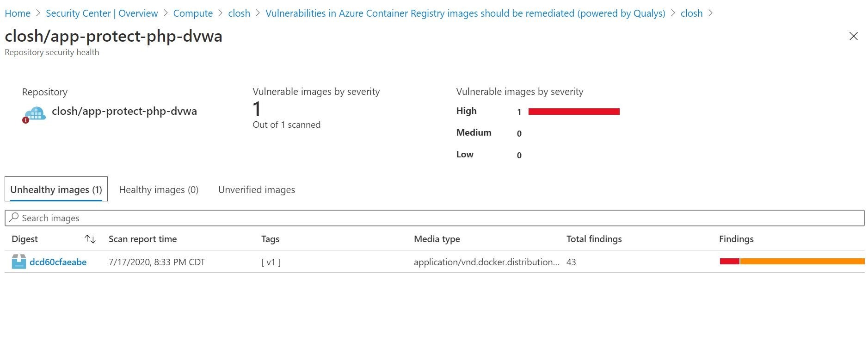Open the dcd60cfaeabe digest link
The image size is (868, 337).
coord(58,262)
